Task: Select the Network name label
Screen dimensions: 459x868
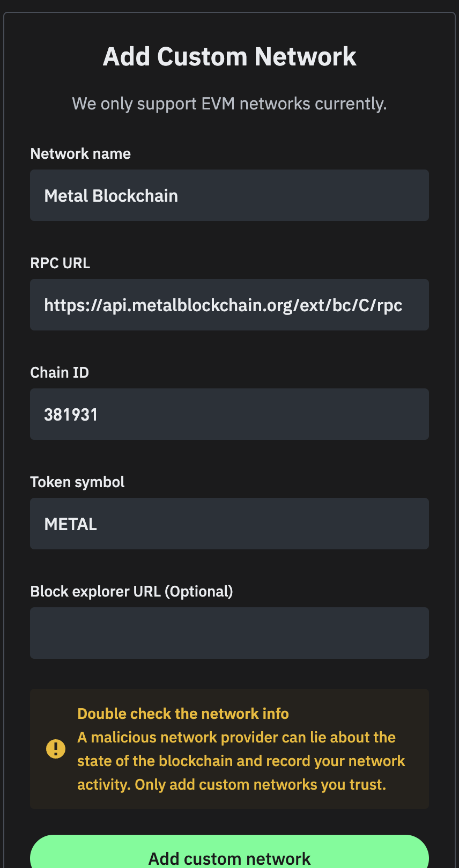Action: click(x=80, y=153)
